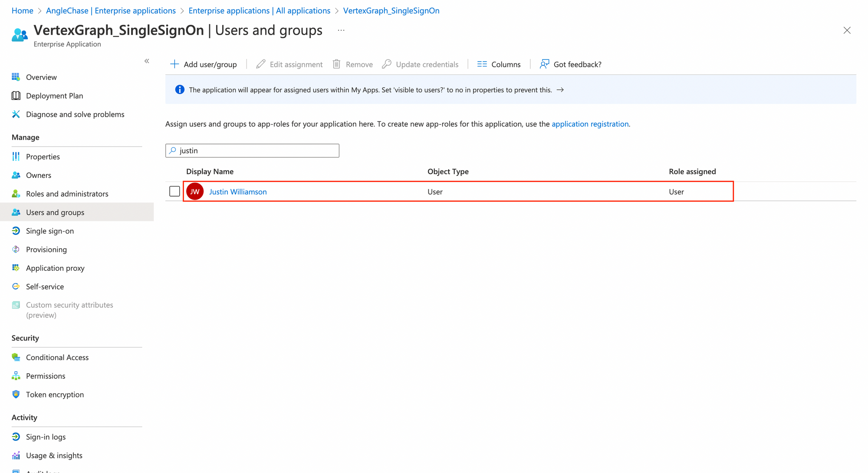Open the ellipsis more options menu
The image size is (868, 473).
point(341,30)
